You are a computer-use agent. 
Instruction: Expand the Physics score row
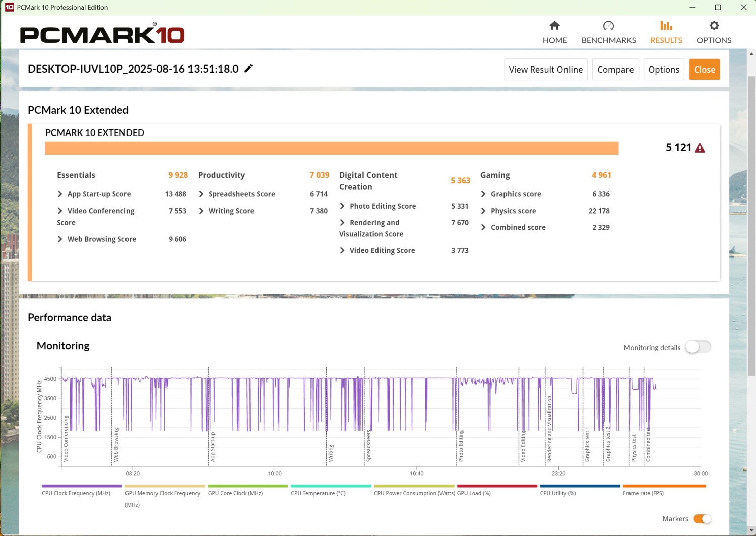pos(483,211)
